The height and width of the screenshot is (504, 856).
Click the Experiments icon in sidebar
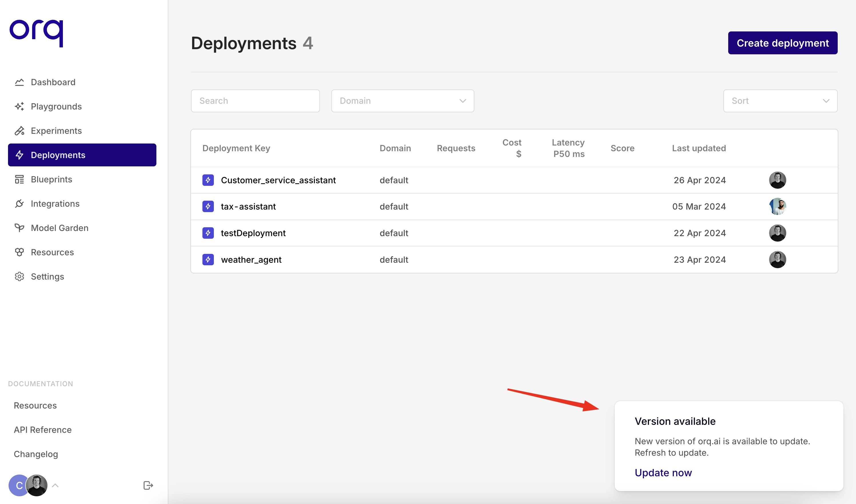pyautogui.click(x=19, y=131)
